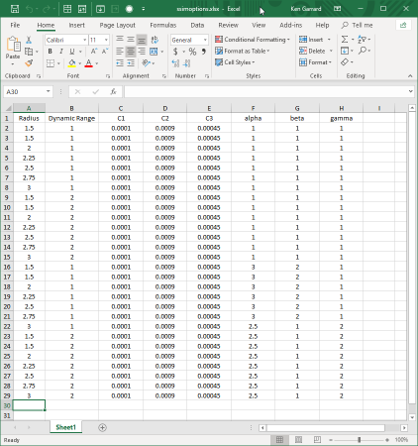Open the General number format dropdown
This screenshot has width=418, height=446.
[205, 40]
